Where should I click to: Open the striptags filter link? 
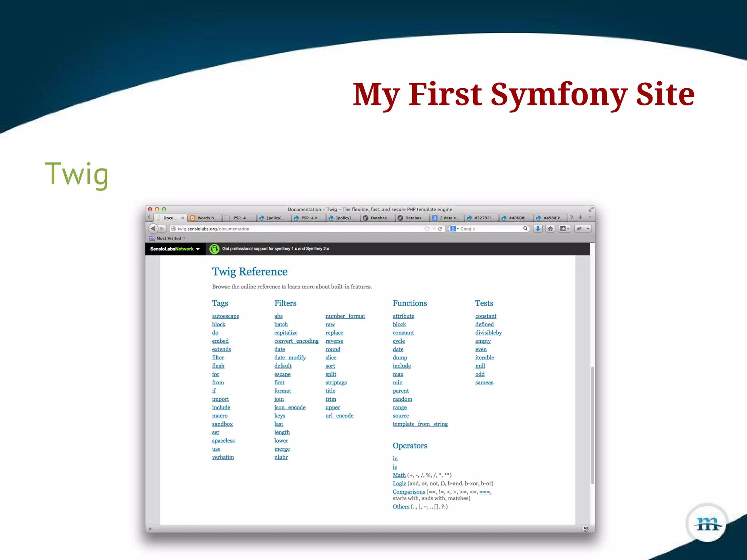[336, 383]
